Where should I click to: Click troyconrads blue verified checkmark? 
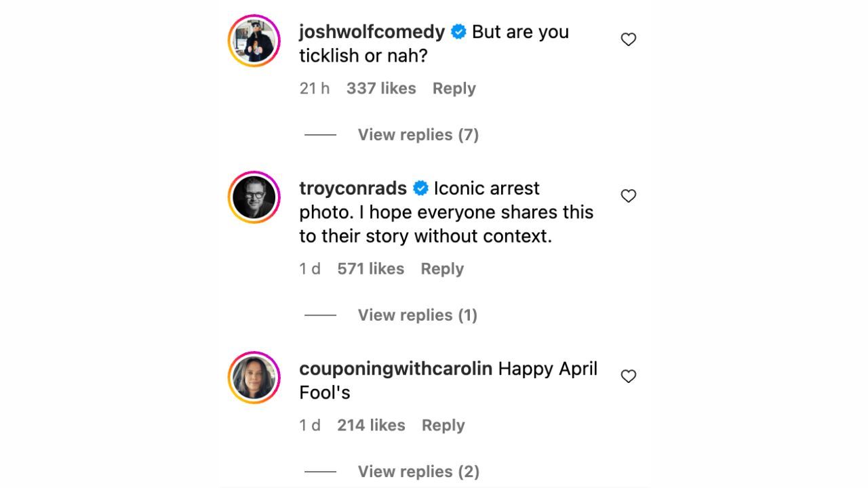click(x=420, y=188)
